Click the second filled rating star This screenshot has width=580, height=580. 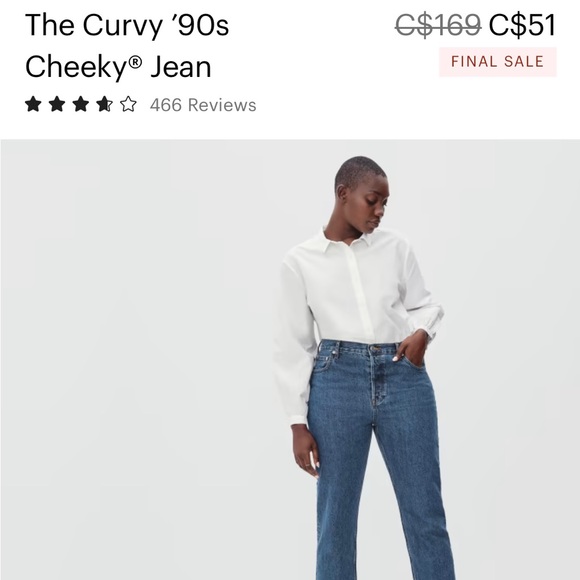point(57,104)
